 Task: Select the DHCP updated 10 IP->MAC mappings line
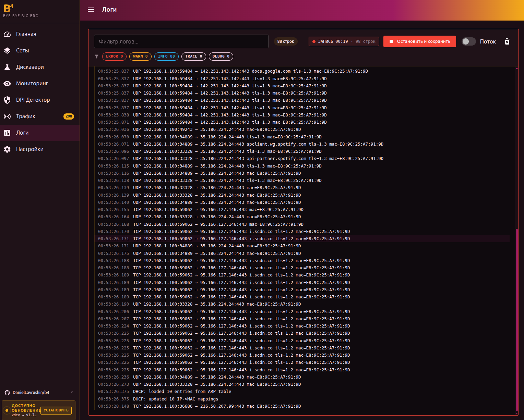[x=302, y=399]
